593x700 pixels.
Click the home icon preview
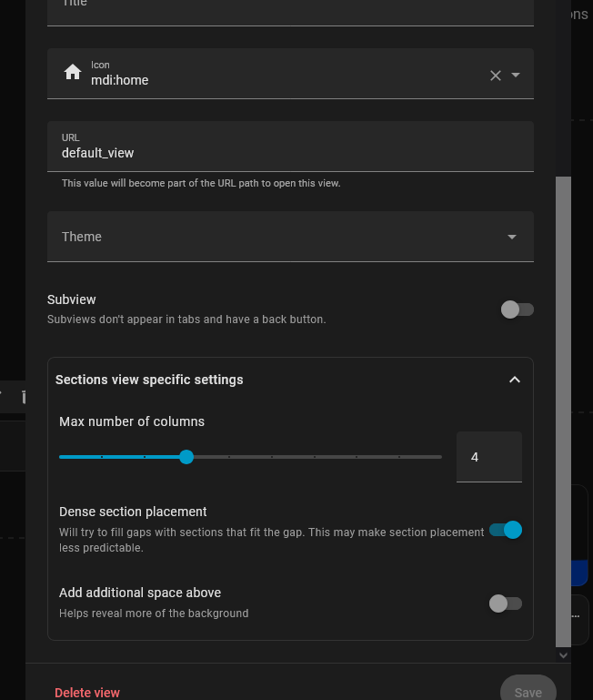pyautogui.click(x=72, y=72)
